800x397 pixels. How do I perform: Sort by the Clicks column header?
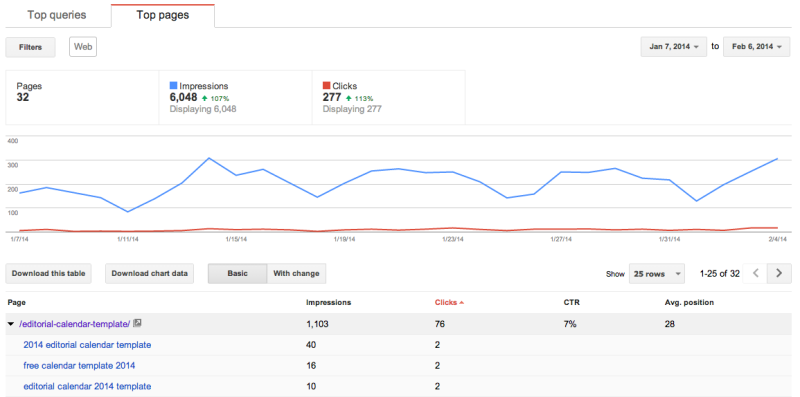[x=449, y=303]
